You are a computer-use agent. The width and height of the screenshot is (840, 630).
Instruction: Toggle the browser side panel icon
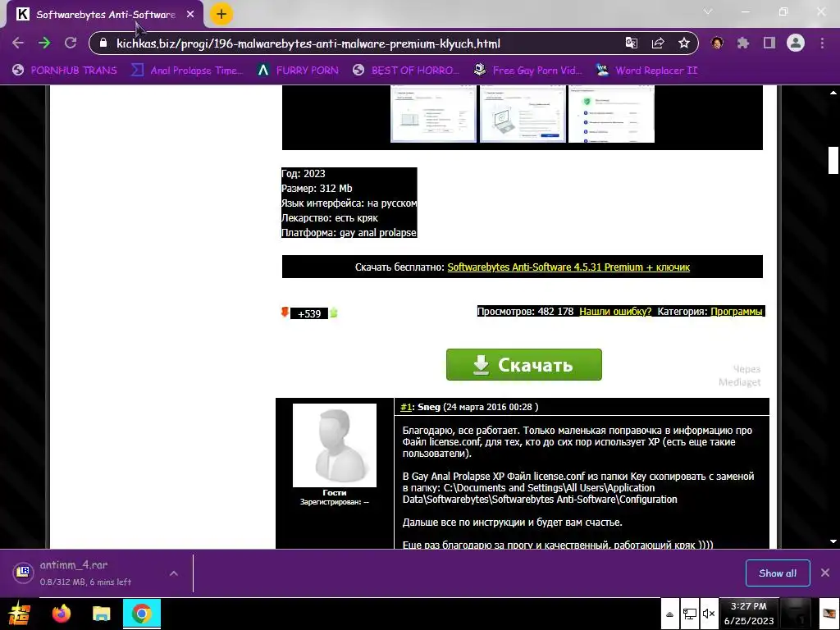coord(769,43)
